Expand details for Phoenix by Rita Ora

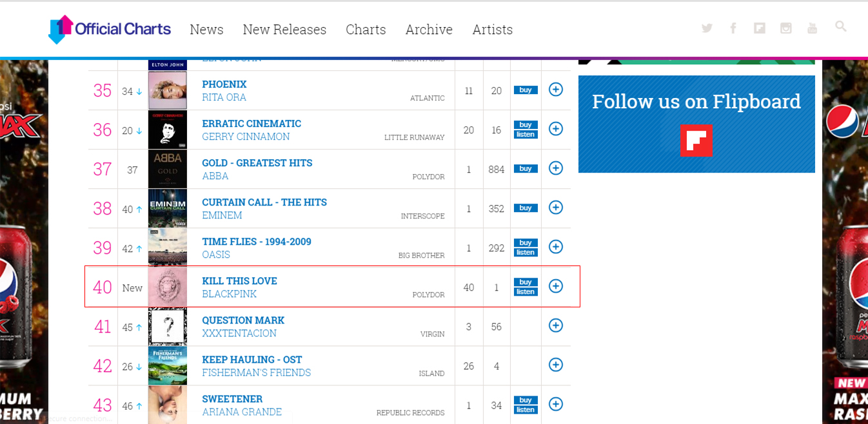click(556, 90)
